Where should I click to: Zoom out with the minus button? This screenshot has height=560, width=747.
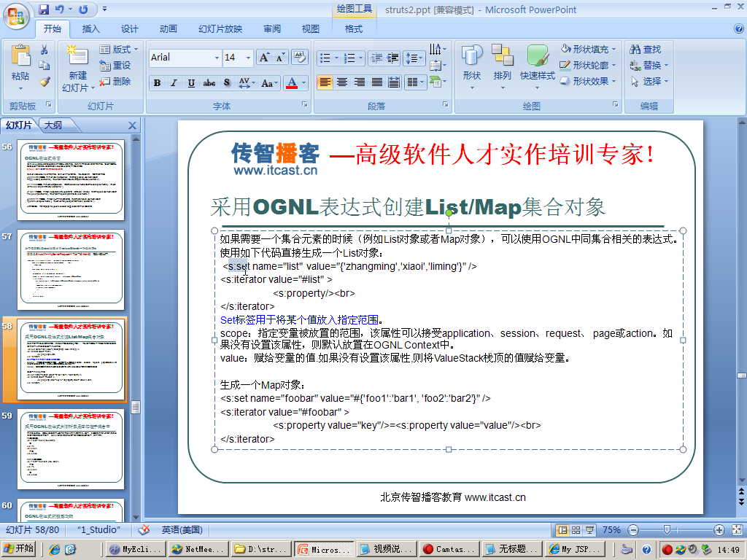pos(633,530)
